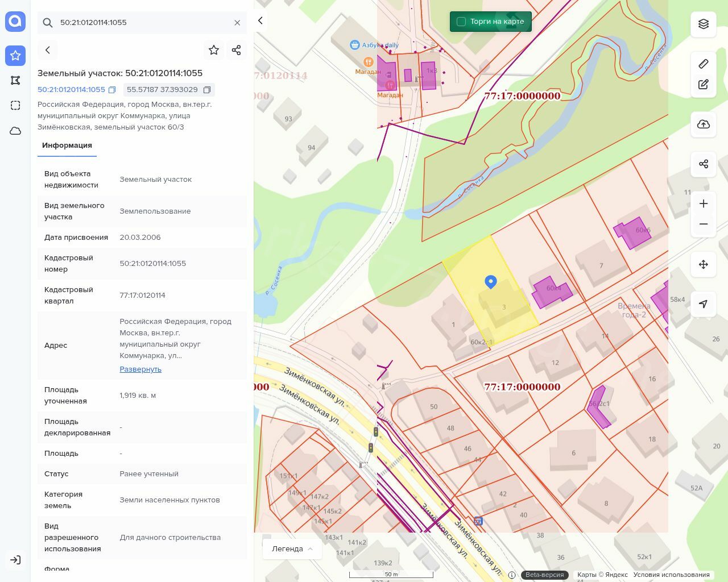Click the cadastral number search field
Screen dimensions: 728x582
coord(142,23)
